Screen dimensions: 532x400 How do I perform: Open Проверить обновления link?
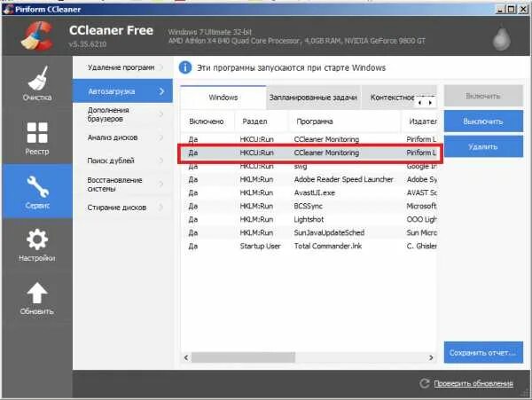[473, 383]
